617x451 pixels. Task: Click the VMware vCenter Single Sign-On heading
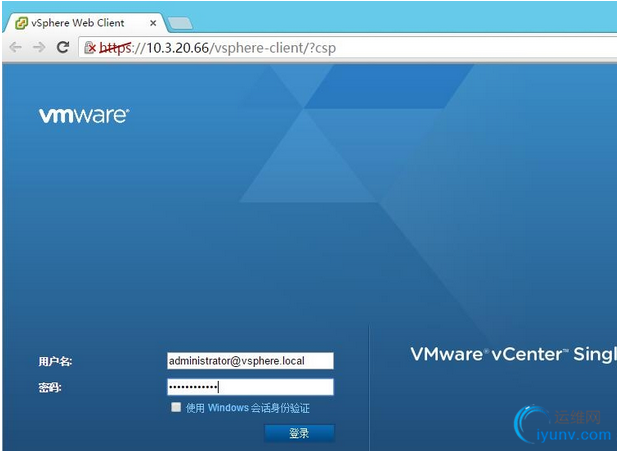click(513, 354)
